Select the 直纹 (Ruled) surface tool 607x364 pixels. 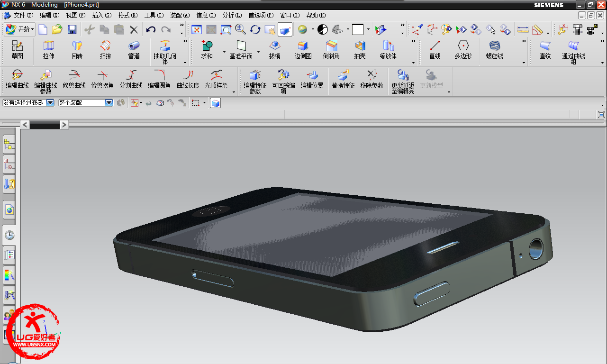tap(545, 50)
